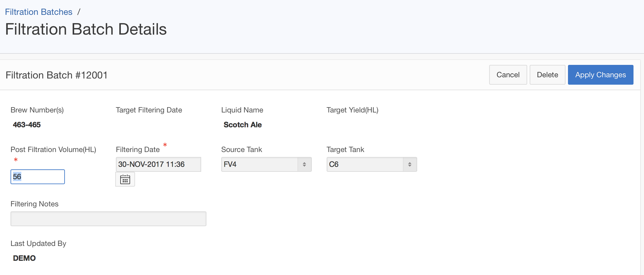Click the Filtering Date text field
The image size is (644, 275).
pyautogui.click(x=158, y=164)
